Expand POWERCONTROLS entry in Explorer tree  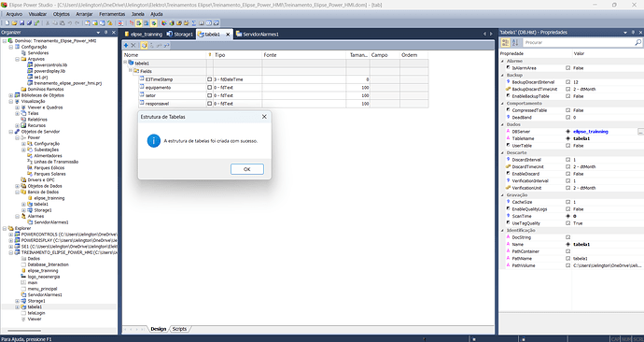point(11,235)
